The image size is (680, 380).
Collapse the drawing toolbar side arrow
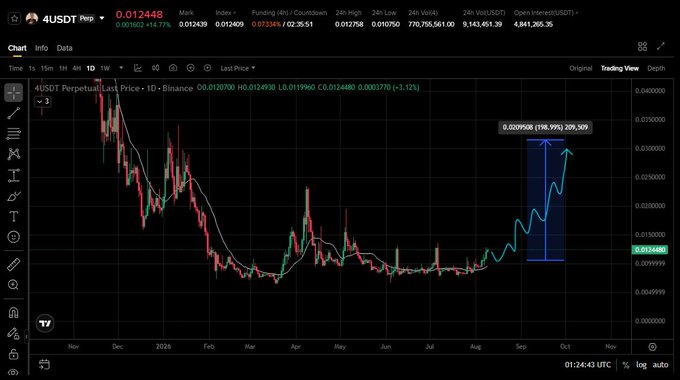coord(26,336)
